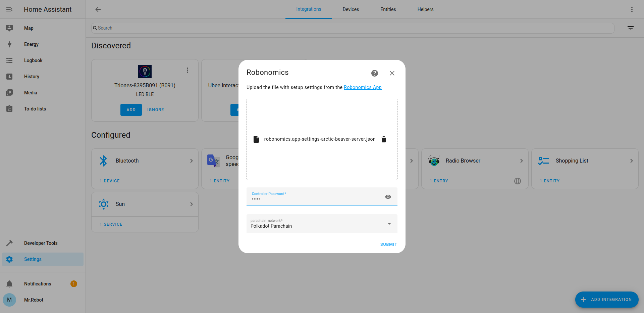Open the top-right overflow menu
The height and width of the screenshot is (313, 644).
point(632,9)
